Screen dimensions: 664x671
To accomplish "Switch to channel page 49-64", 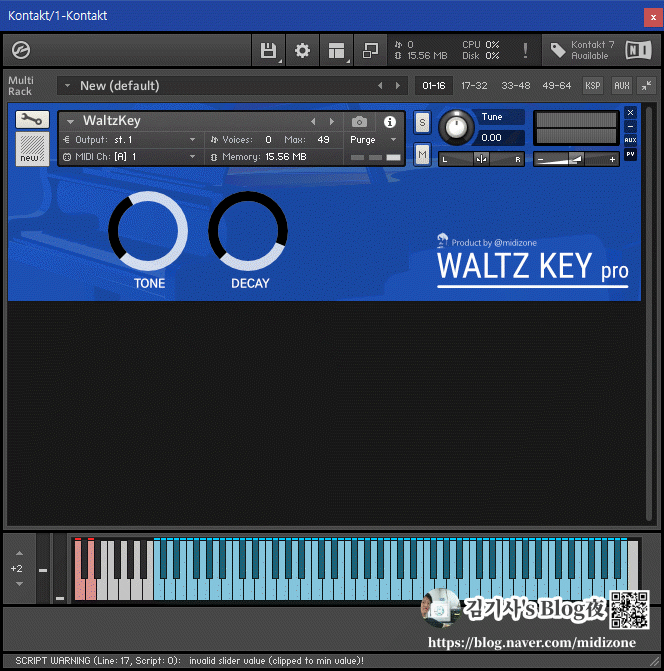I will pos(557,86).
